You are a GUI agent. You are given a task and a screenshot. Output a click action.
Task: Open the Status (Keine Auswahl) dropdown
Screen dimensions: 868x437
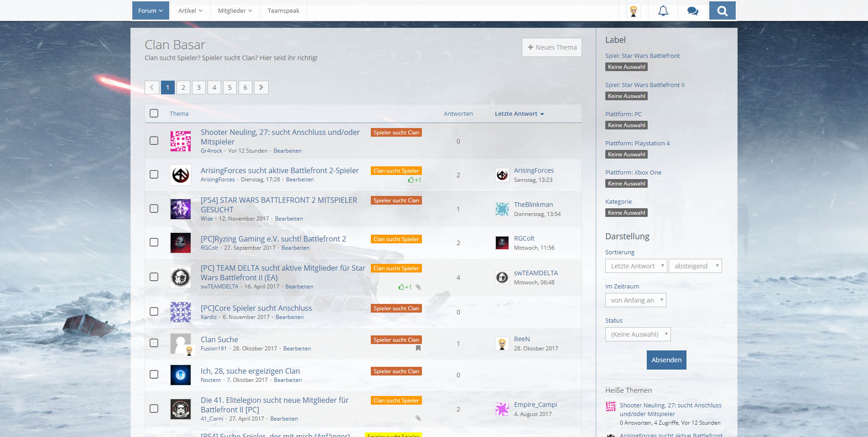(x=638, y=334)
